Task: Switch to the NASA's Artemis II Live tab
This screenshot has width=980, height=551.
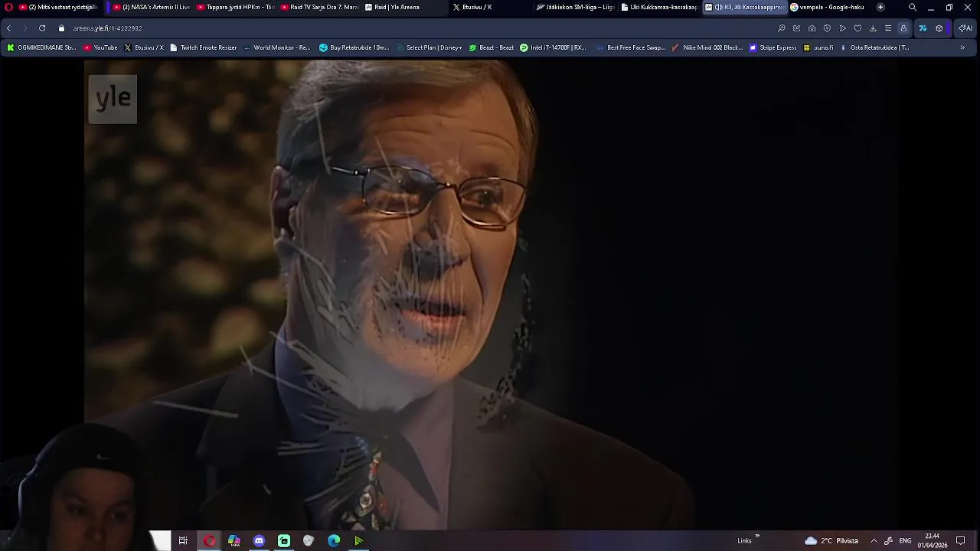Action: (x=151, y=7)
